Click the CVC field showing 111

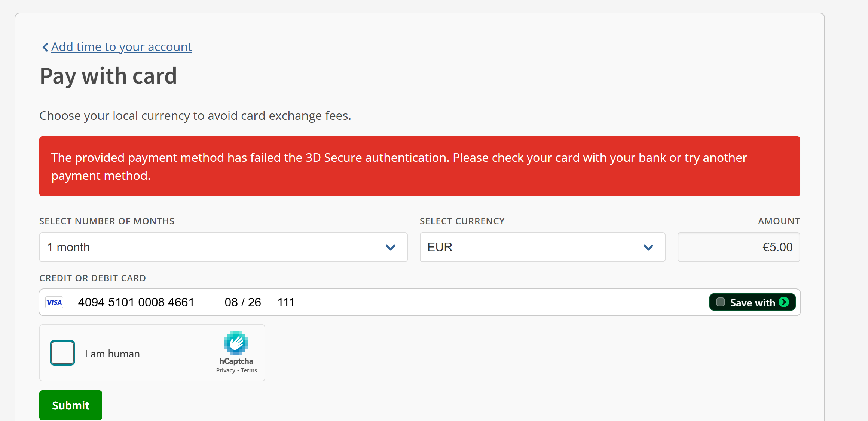tap(286, 302)
